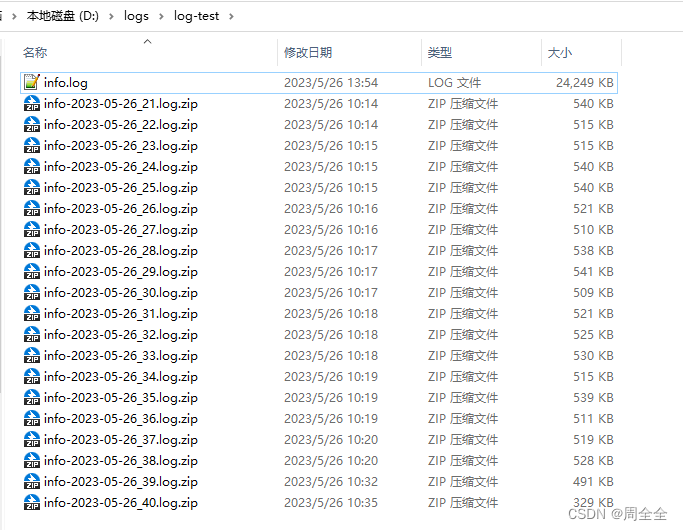Expand chevron after logs breadcrumb

[162, 17]
